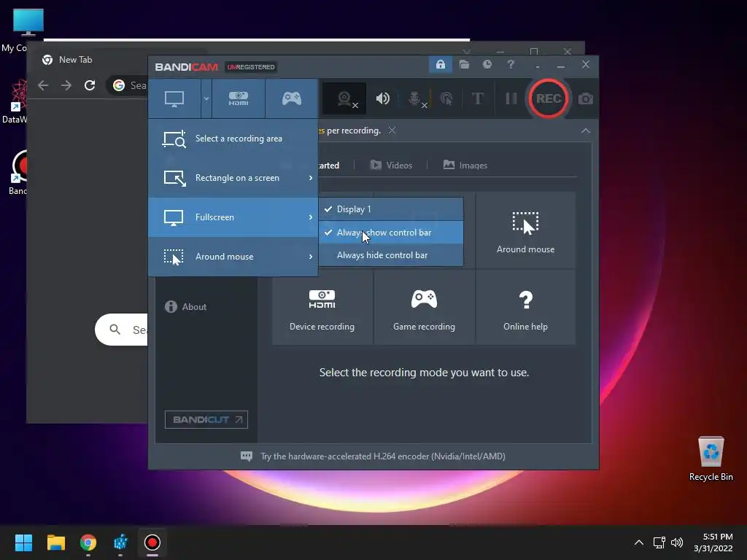Open the blue cubes app on the taskbar
Viewport: 747px width, 560px height.
coord(120,542)
